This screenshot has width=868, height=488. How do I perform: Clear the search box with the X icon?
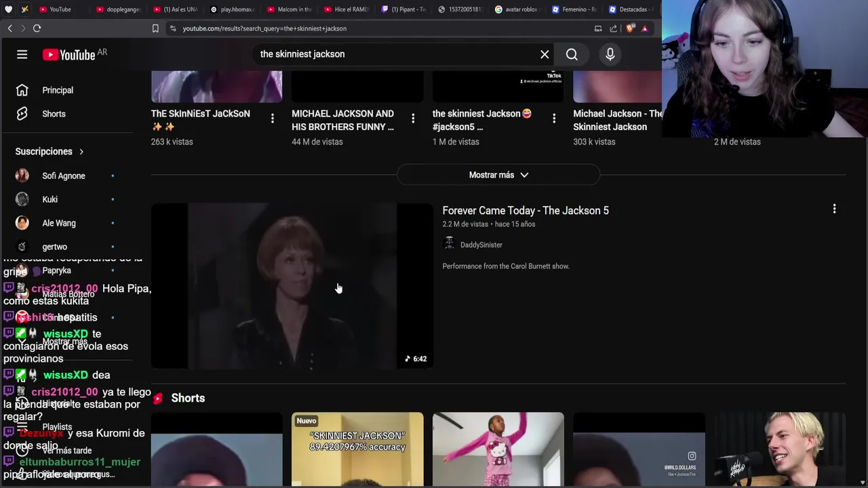click(x=545, y=54)
